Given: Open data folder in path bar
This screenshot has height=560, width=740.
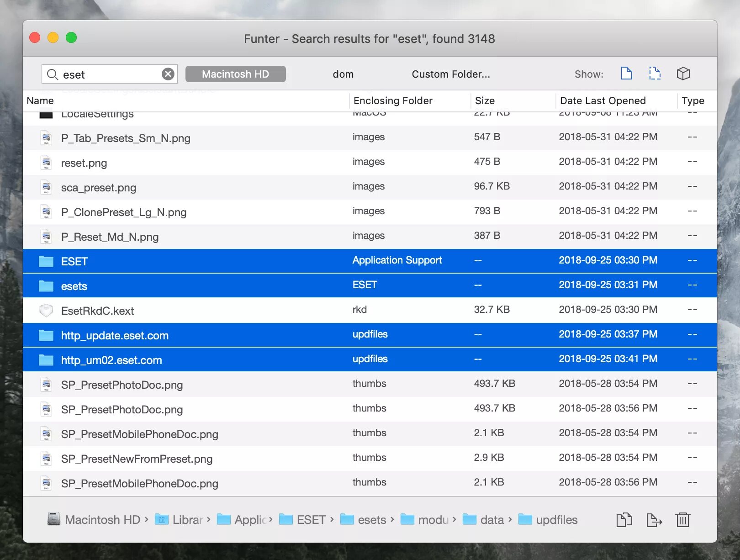Looking at the screenshot, I should [x=483, y=519].
